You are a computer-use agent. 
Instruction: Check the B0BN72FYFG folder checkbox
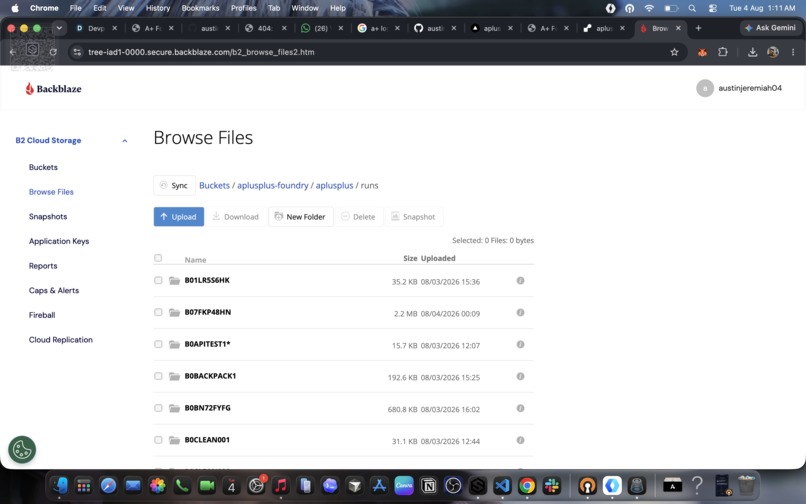tap(158, 408)
